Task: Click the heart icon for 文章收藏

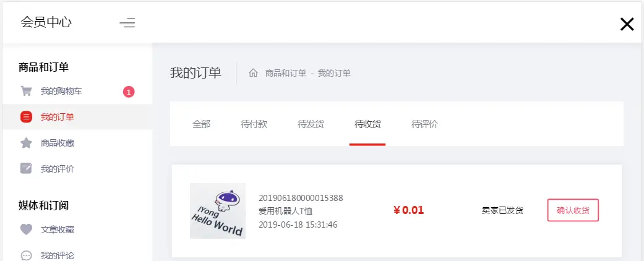Action: click(26, 229)
